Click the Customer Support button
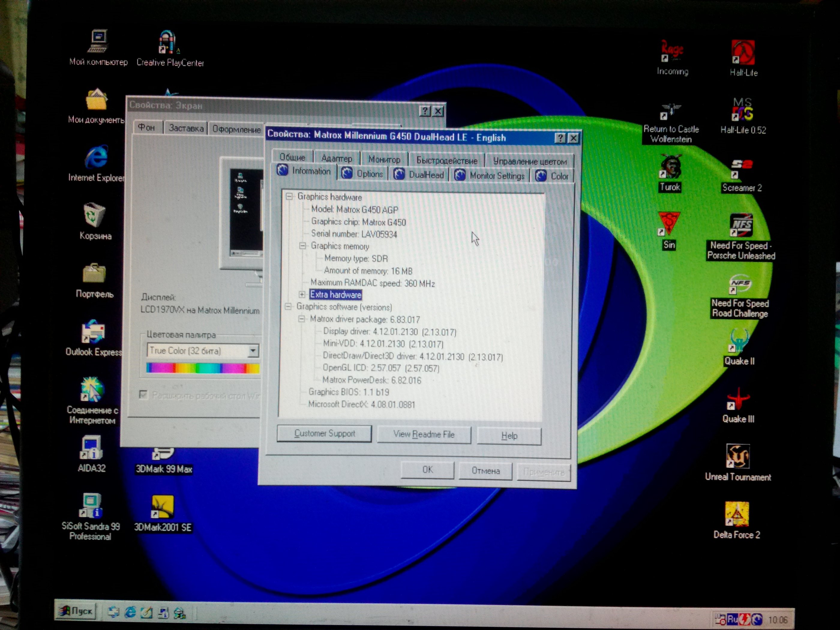840x630 pixels. pyautogui.click(x=324, y=433)
